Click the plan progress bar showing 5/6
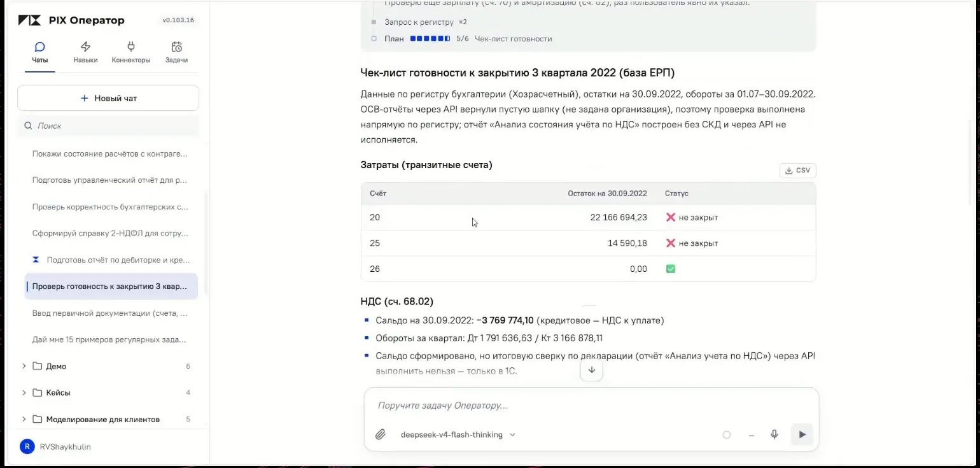The image size is (980, 468). click(x=430, y=39)
